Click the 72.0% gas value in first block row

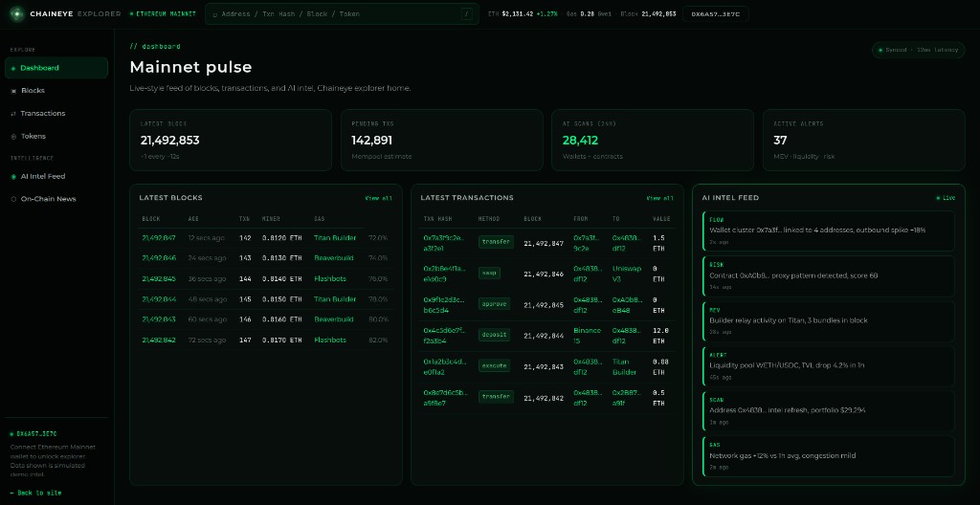(377, 238)
